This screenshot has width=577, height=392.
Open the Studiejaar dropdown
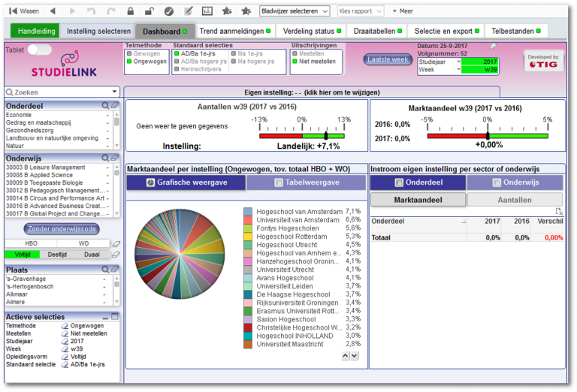click(x=458, y=62)
